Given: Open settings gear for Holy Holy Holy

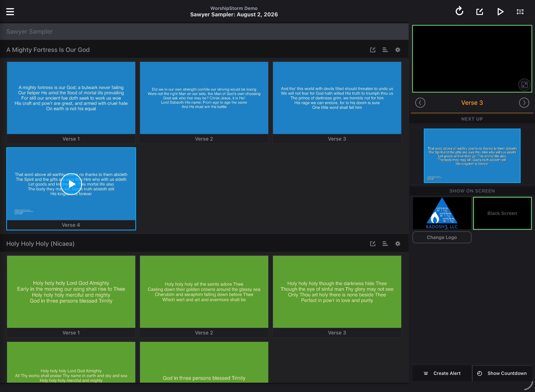Looking at the screenshot, I should 398,243.
